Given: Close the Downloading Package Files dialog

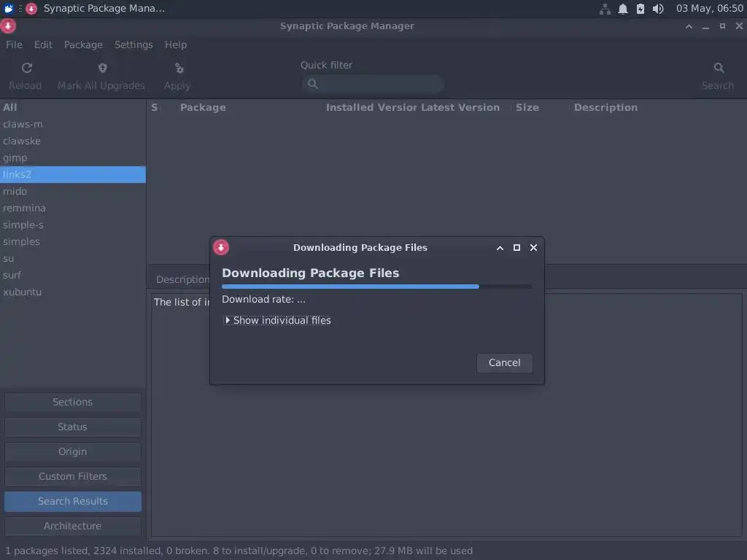Looking at the screenshot, I should point(533,248).
